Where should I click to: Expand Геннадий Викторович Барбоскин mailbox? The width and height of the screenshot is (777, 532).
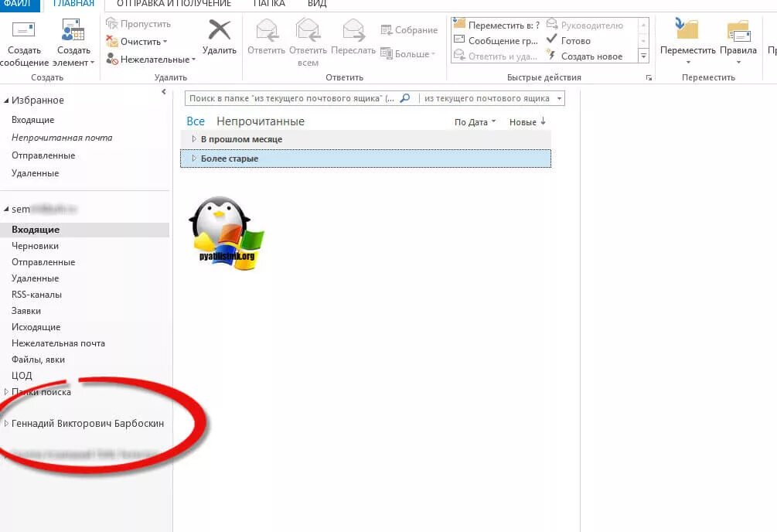[x=6, y=424]
